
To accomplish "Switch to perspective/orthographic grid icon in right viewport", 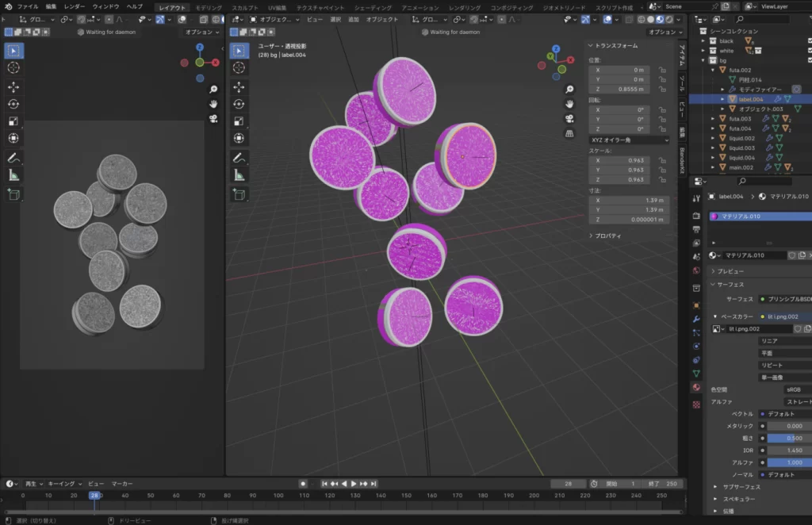I will tap(569, 133).
